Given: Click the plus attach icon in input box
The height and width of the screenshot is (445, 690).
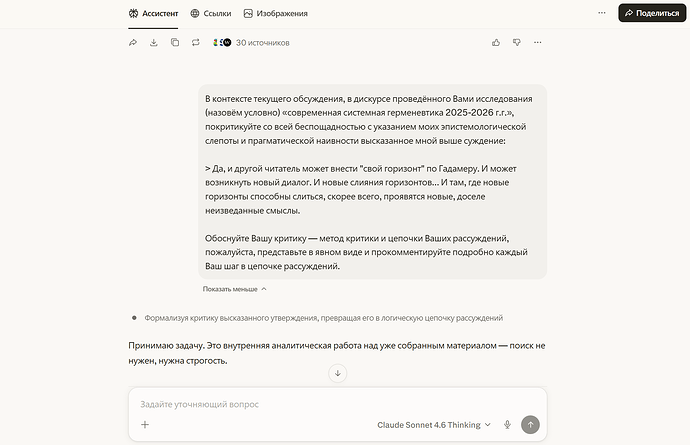Looking at the screenshot, I should tap(145, 425).
